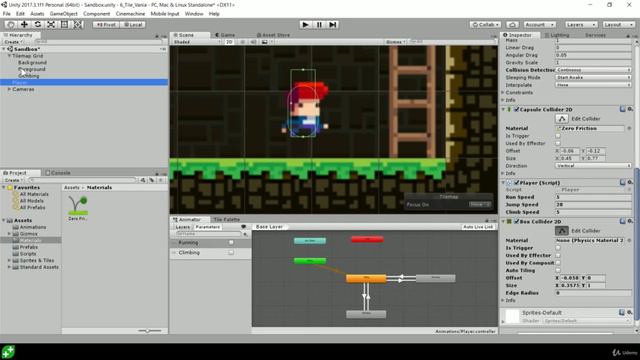Open the Shaded draw mode dropdown
This screenshot has height=360, width=640.
point(197,42)
